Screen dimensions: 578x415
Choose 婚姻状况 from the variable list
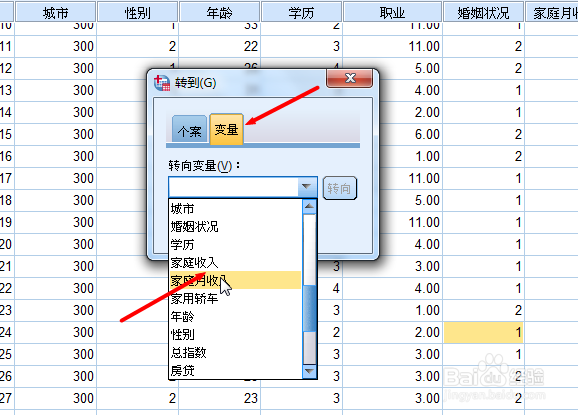pyautogui.click(x=235, y=226)
